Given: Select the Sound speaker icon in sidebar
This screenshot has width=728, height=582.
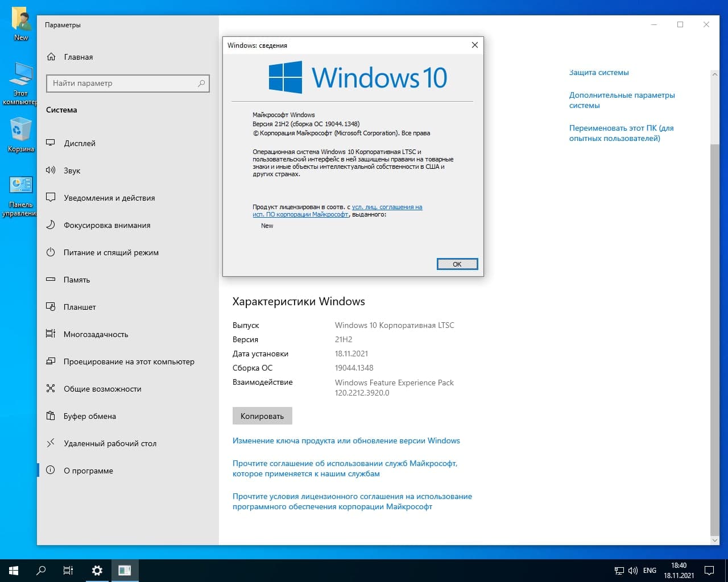Looking at the screenshot, I should 51,171.
